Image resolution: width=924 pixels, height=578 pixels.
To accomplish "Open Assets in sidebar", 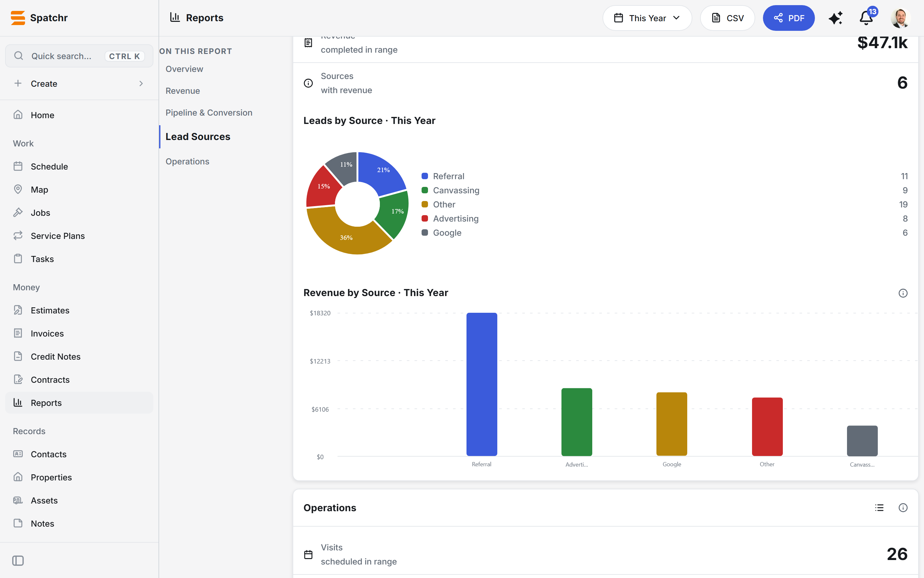I will (x=79, y=500).
